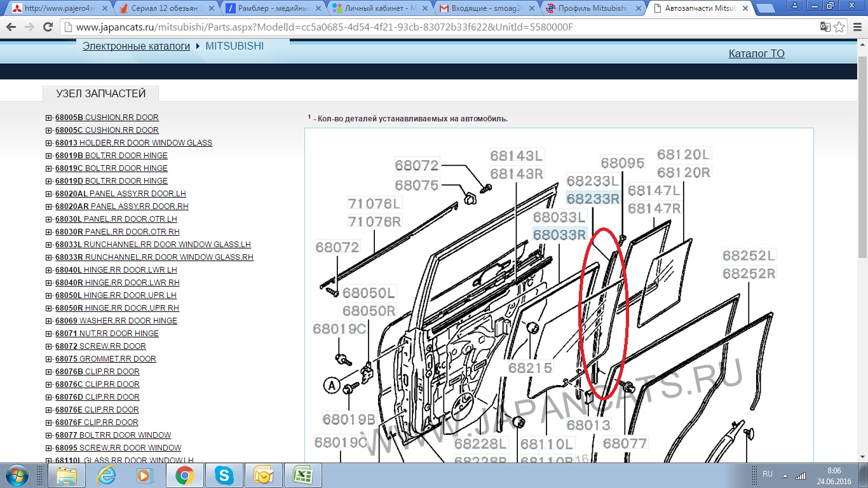Click the translate page icon in address bar

(x=825, y=27)
